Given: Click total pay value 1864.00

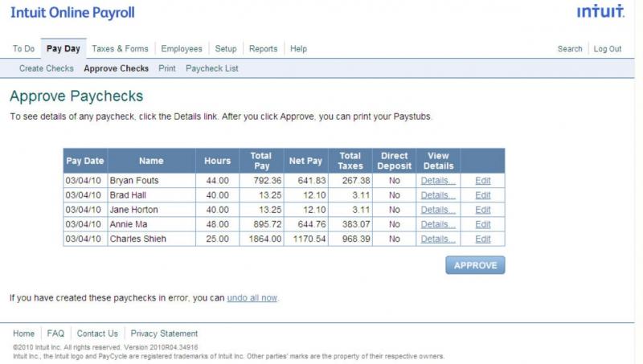Looking at the screenshot, I should tap(265, 239).
